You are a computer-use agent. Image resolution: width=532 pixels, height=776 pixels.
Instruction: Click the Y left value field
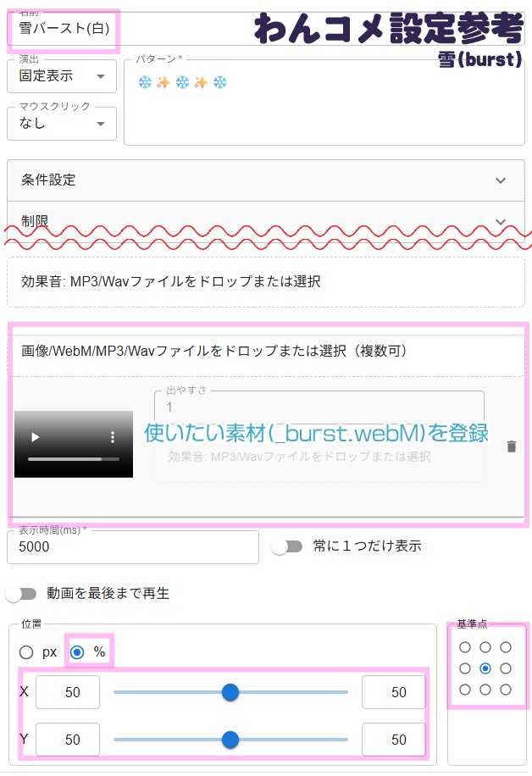click(x=68, y=740)
